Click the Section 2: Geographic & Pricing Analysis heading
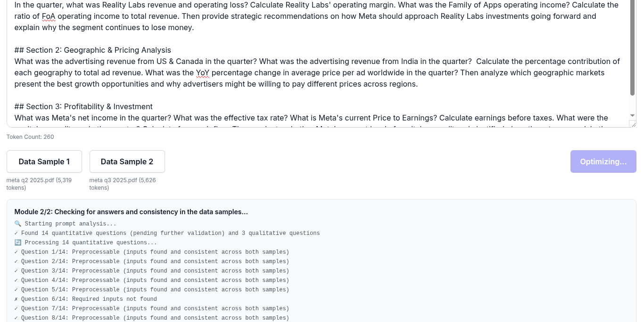 pyautogui.click(x=93, y=50)
